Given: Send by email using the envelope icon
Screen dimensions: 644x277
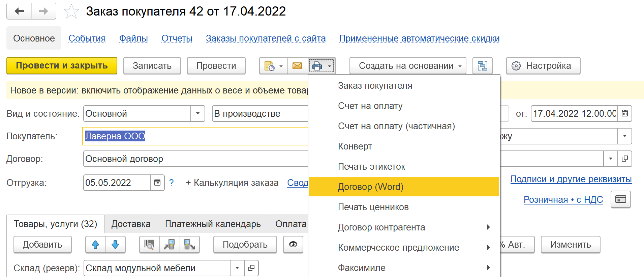Looking at the screenshot, I should (297, 66).
